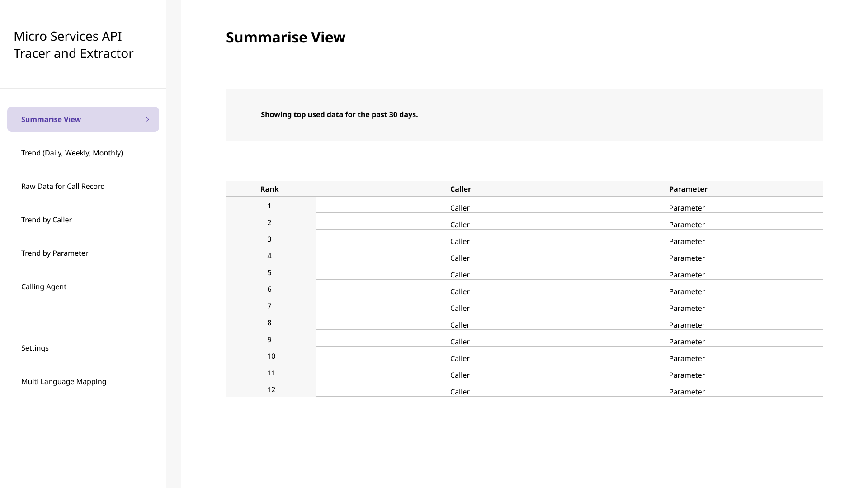The height and width of the screenshot is (488, 868).
Task: Open Raw Data for Call Record
Action: click(x=63, y=186)
